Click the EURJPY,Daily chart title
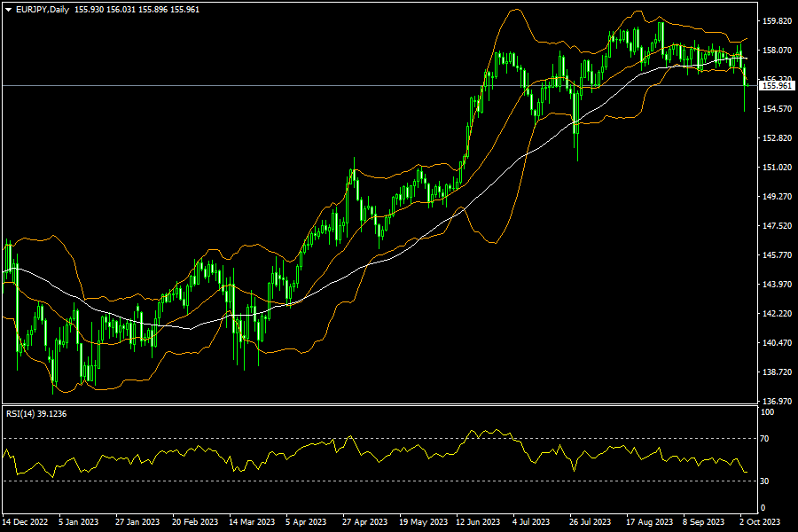This screenshot has height=532, width=798. pos(43,10)
